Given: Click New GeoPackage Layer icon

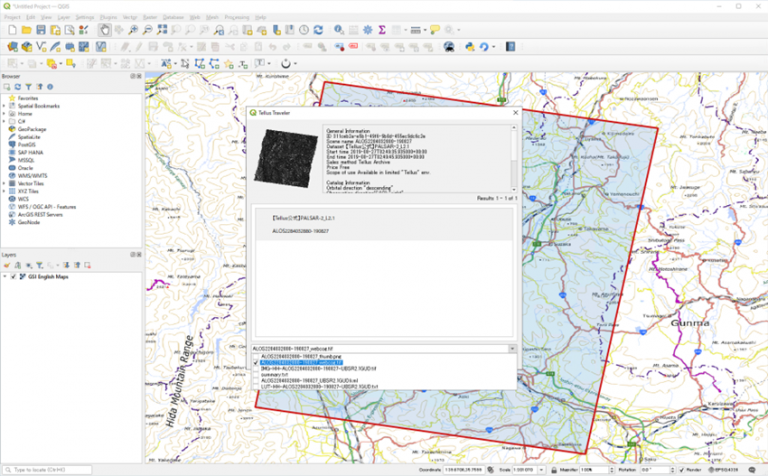Looking at the screenshot, I should [27, 47].
